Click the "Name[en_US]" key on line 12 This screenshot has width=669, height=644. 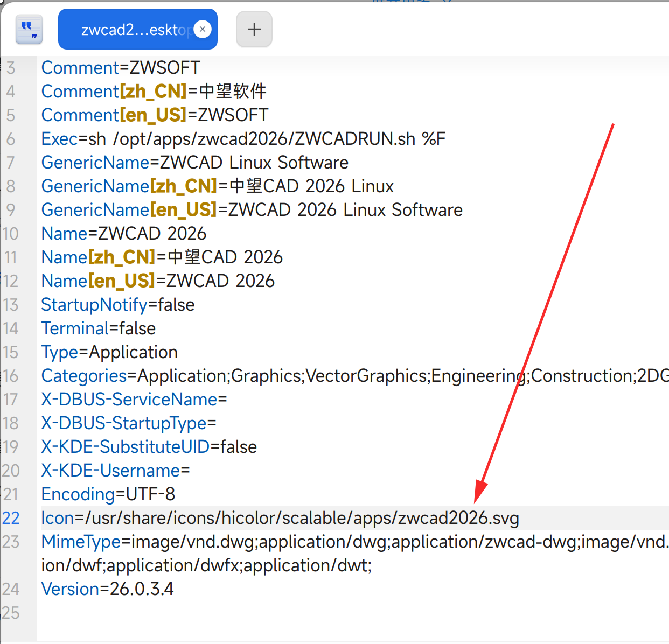tap(98, 281)
